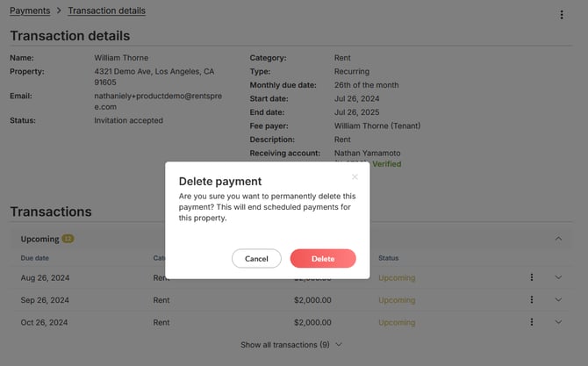The width and height of the screenshot is (588, 366).
Task: Click the Verified account status label
Action: tap(387, 164)
